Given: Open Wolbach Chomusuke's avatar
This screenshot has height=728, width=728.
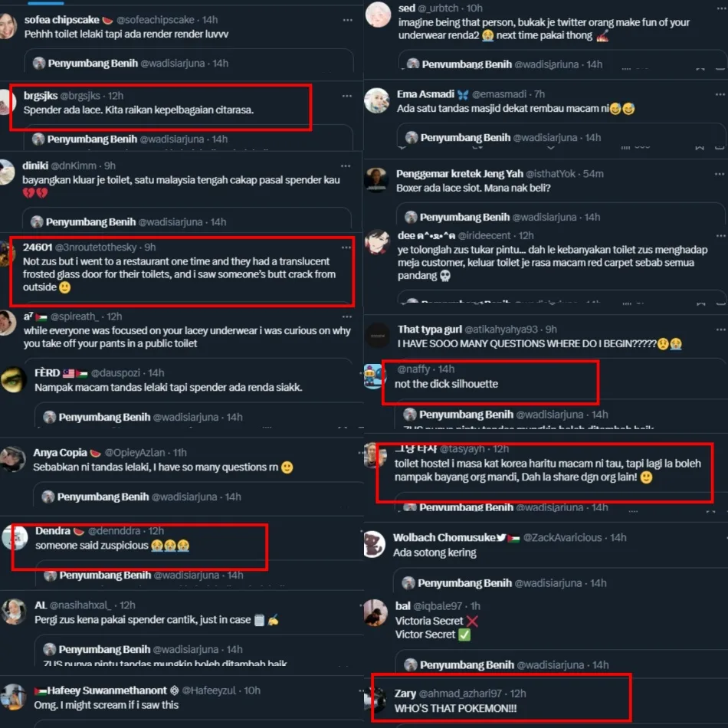Looking at the screenshot, I should tap(374, 544).
